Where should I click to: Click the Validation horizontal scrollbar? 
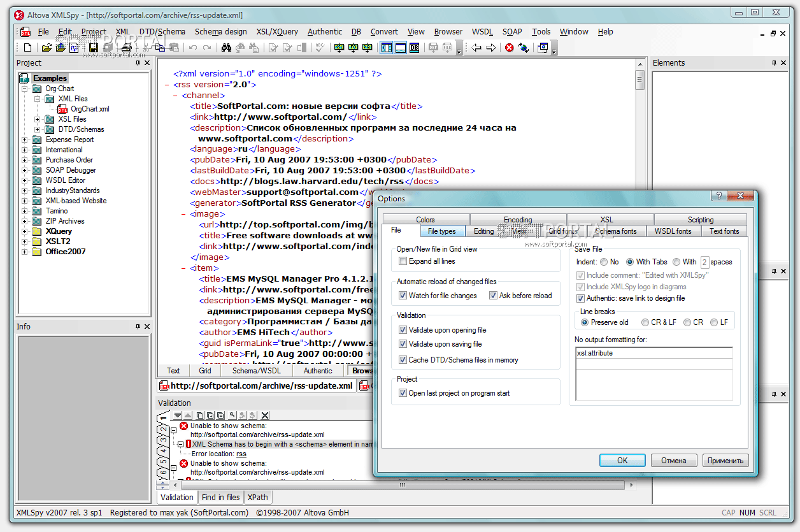coord(403,485)
